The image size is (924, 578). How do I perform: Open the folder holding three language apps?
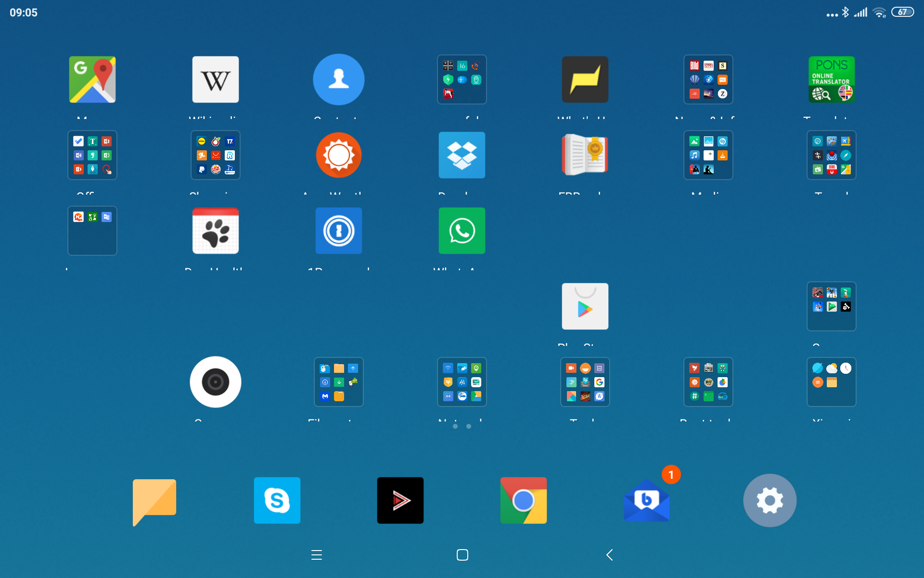(x=92, y=231)
